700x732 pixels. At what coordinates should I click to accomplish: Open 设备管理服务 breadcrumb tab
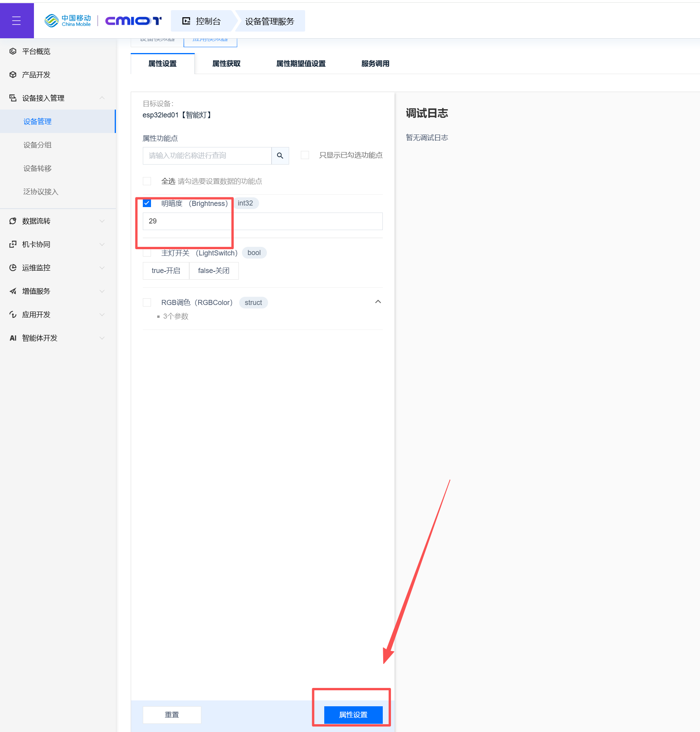coord(270,21)
